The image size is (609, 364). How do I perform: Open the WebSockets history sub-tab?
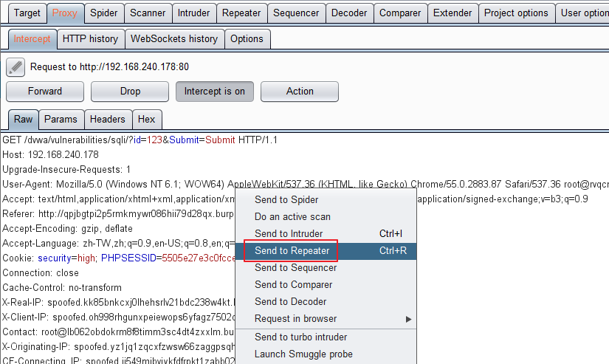coord(174,39)
